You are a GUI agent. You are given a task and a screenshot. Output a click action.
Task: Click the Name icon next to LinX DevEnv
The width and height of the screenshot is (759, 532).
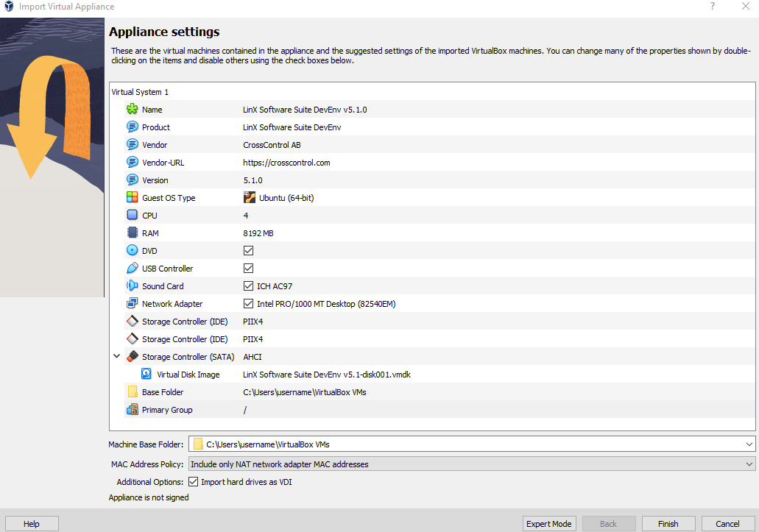(x=133, y=109)
